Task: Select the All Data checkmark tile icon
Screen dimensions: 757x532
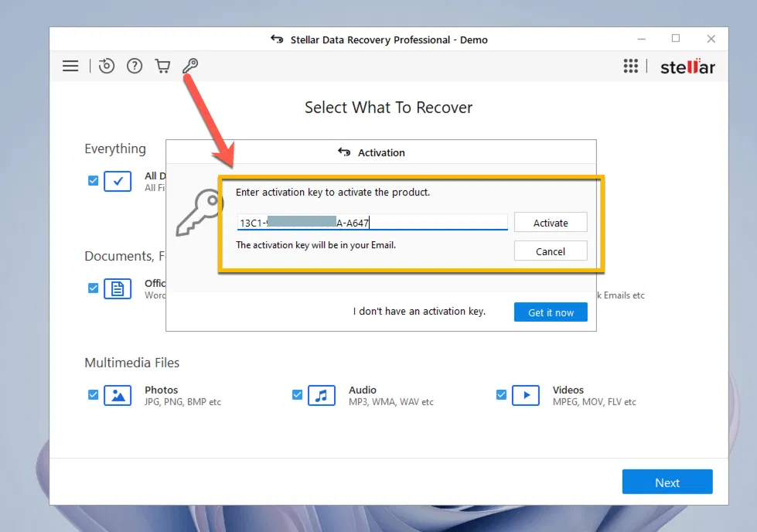Action: (118, 181)
